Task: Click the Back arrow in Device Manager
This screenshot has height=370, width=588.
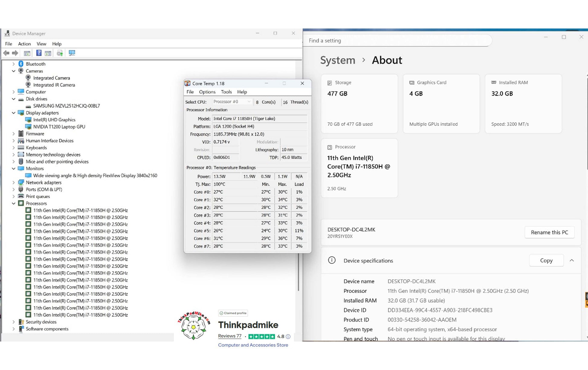Action: point(6,53)
